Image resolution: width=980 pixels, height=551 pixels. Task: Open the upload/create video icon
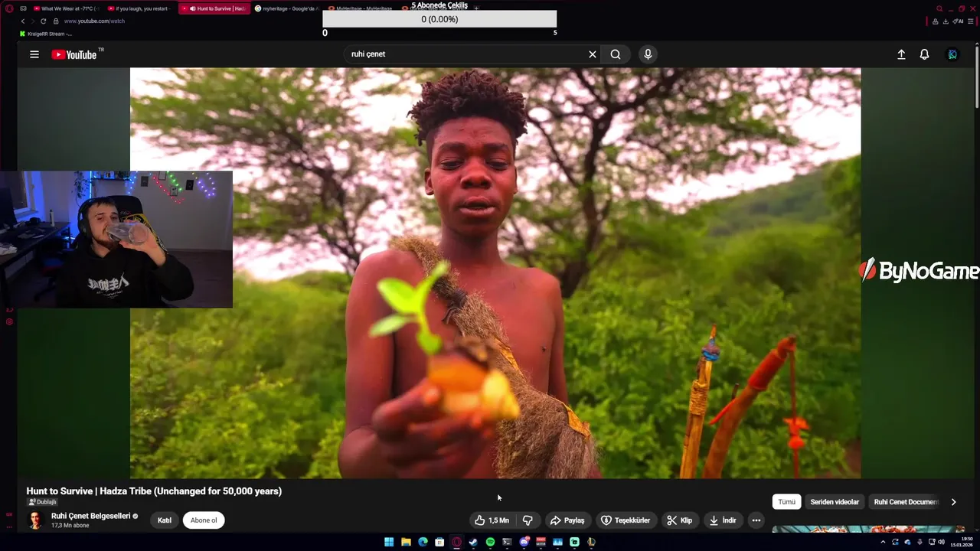click(x=901, y=54)
